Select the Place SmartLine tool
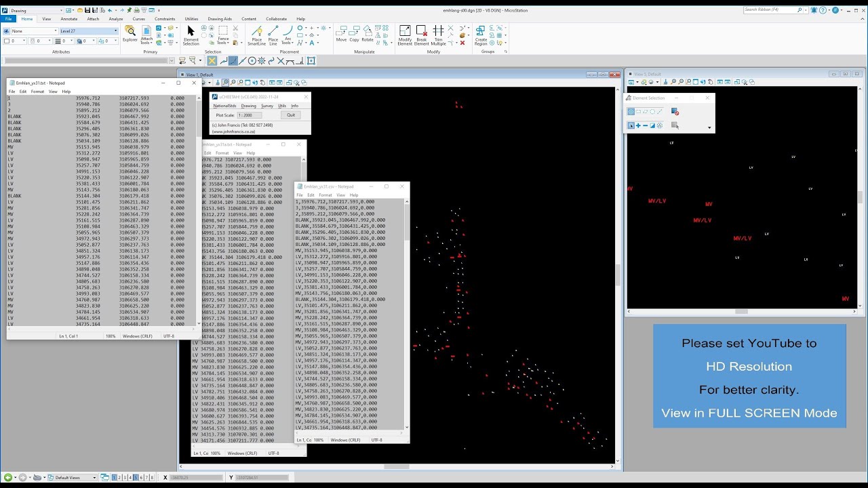The height and width of the screenshot is (488, 868). pyautogui.click(x=257, y=35)
